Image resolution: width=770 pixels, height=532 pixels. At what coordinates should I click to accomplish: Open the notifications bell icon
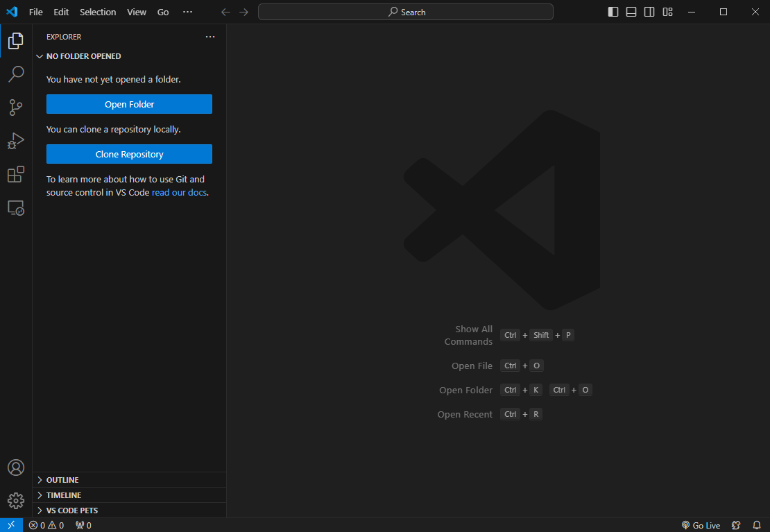pos(757,525)
